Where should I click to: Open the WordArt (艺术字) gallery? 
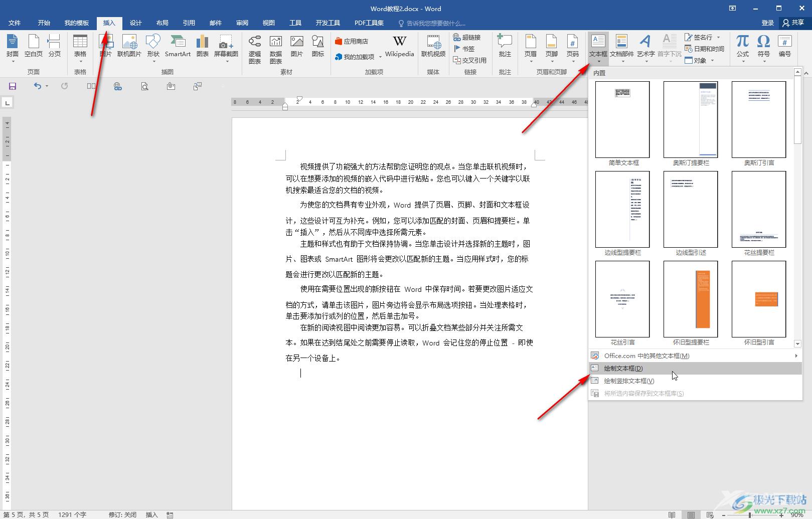coord(646,49)
